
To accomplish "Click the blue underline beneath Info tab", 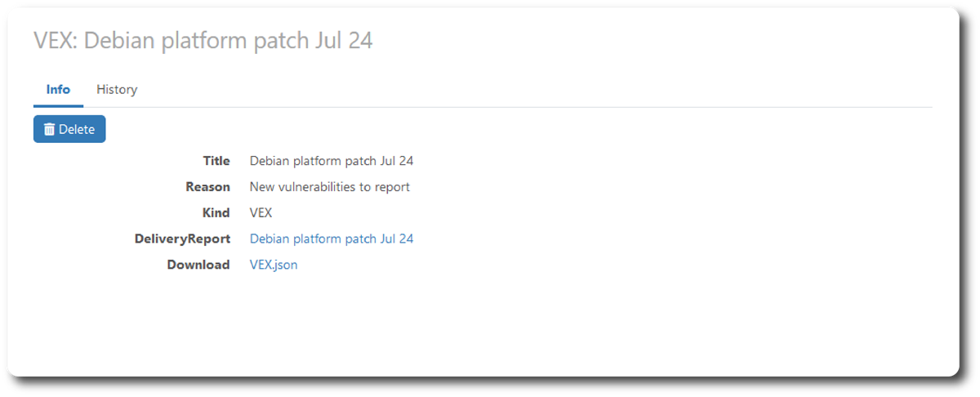I will 58,105.
